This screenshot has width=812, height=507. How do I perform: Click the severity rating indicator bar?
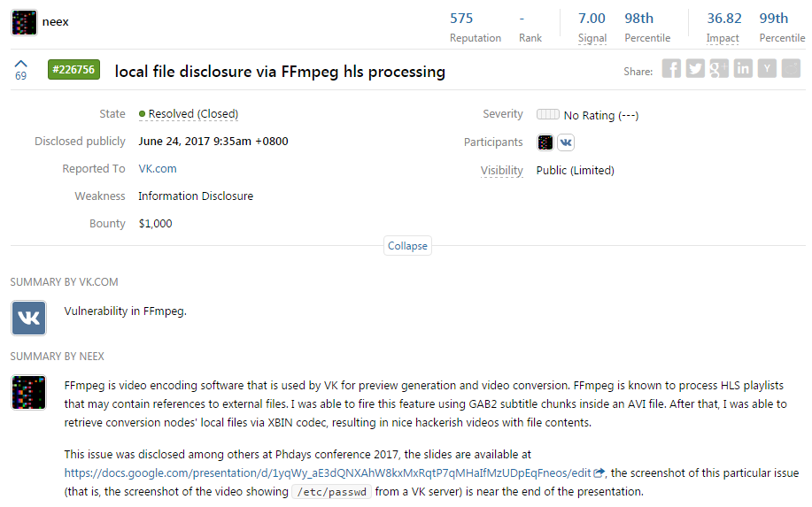pos(548,114)
